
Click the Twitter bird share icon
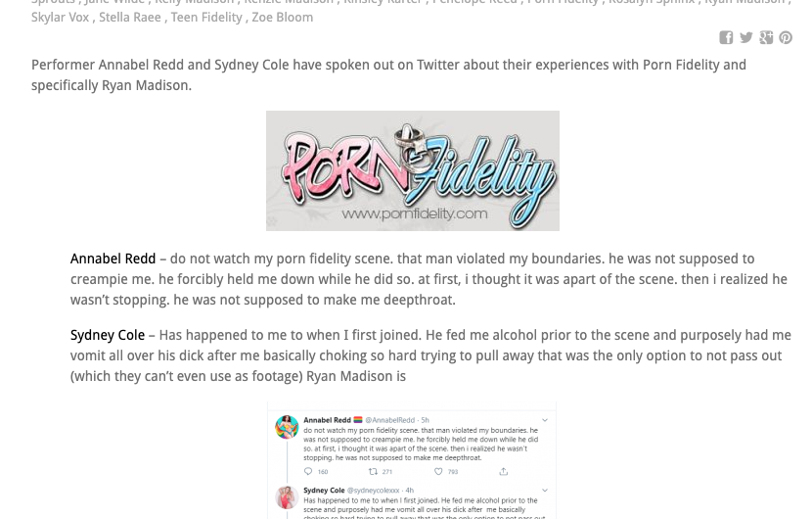745,37
